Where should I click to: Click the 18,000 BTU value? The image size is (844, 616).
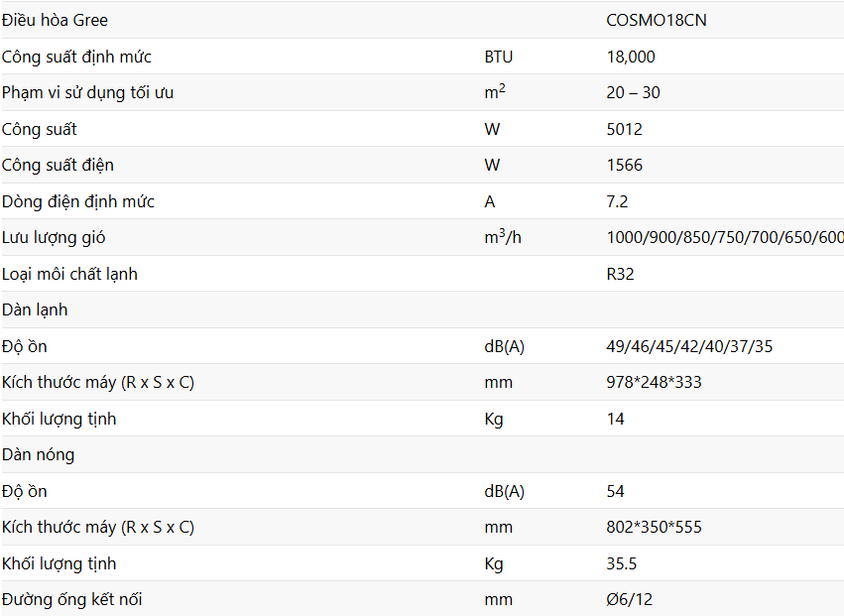[x=631, y=57]
